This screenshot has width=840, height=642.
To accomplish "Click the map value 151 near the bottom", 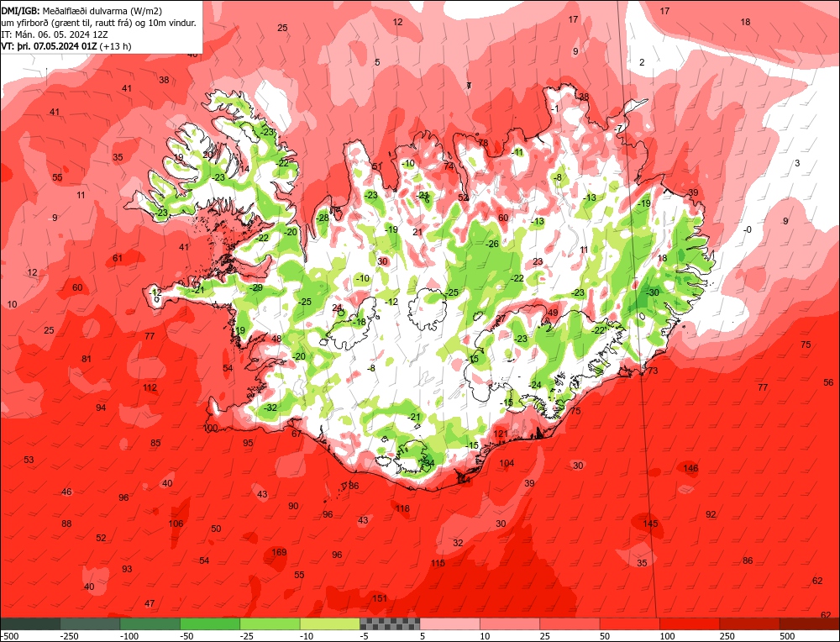I will 380,598.
